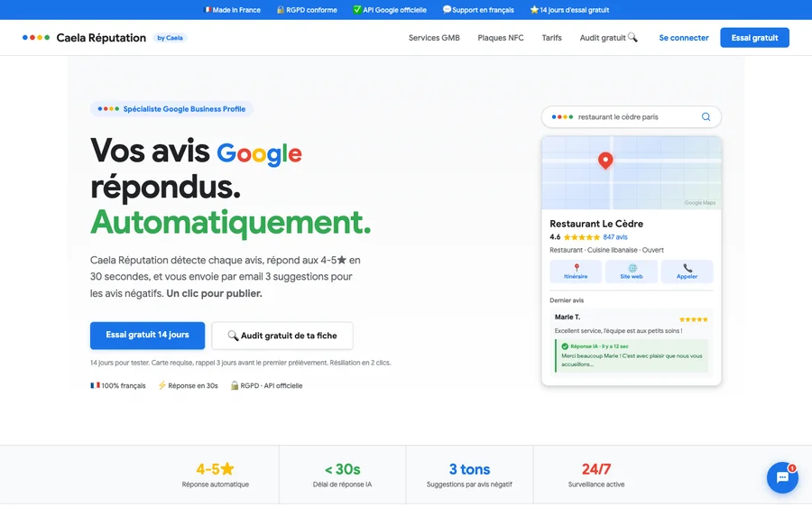This screenshot has width=812, height=507.
Task: Click Marie T.'s five-star rating
Action: (693, 319)
